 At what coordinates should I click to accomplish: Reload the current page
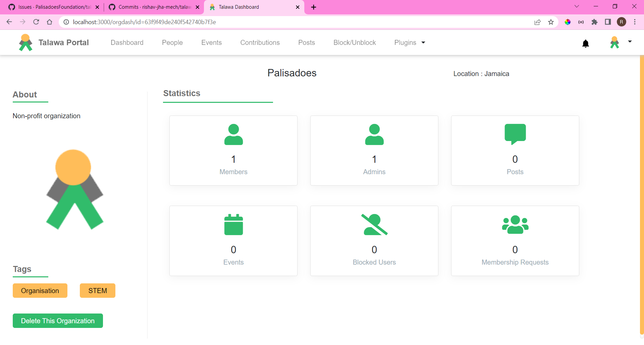36,22
